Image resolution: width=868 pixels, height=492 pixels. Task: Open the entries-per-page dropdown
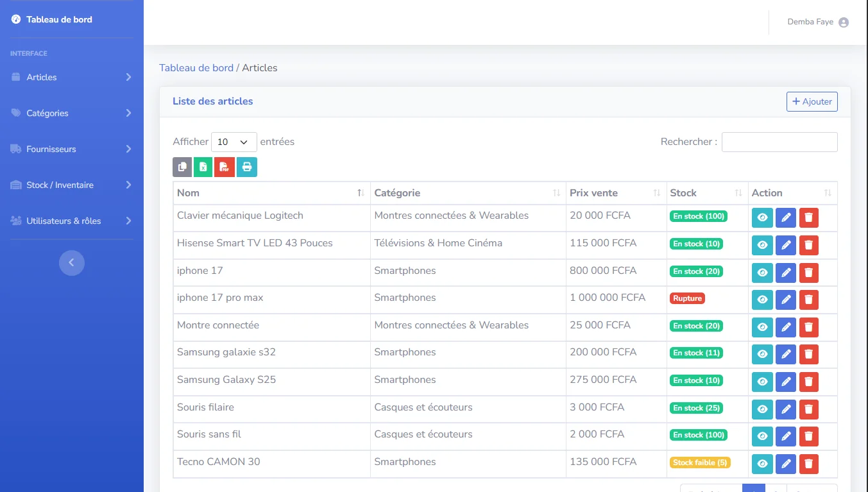[x=234, y=142]
